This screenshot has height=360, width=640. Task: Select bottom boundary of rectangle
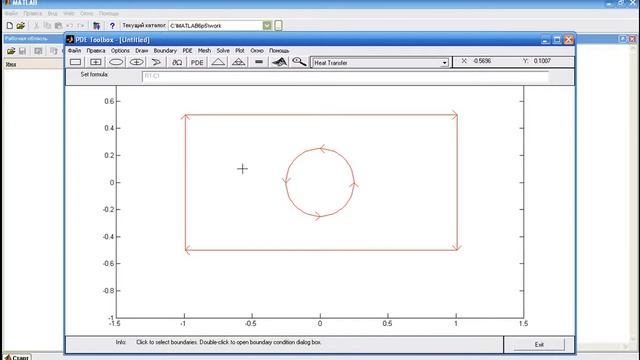pyautogui.click(x=321, y=250)
